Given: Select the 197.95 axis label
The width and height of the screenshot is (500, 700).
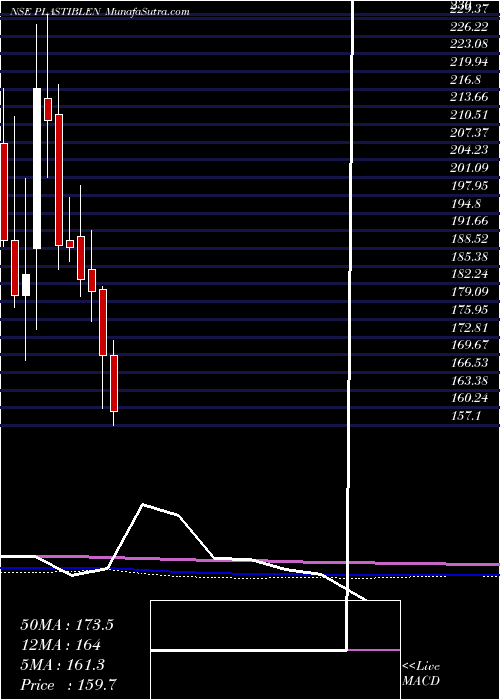Looking at the screenshot, I should click(x=471, y=187).
